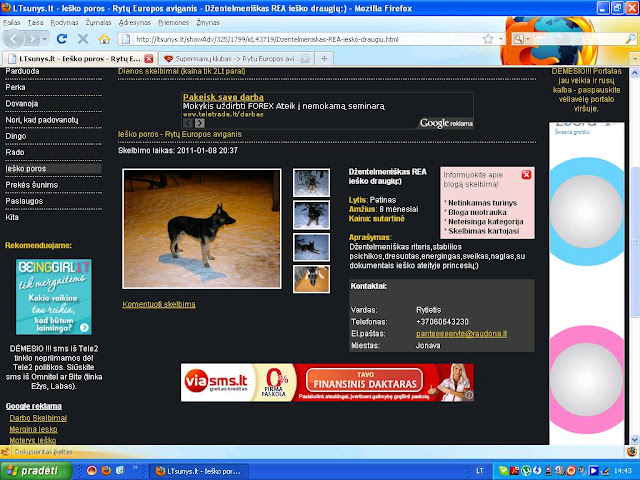Open the Rodymas menu

tap(64, 22)
